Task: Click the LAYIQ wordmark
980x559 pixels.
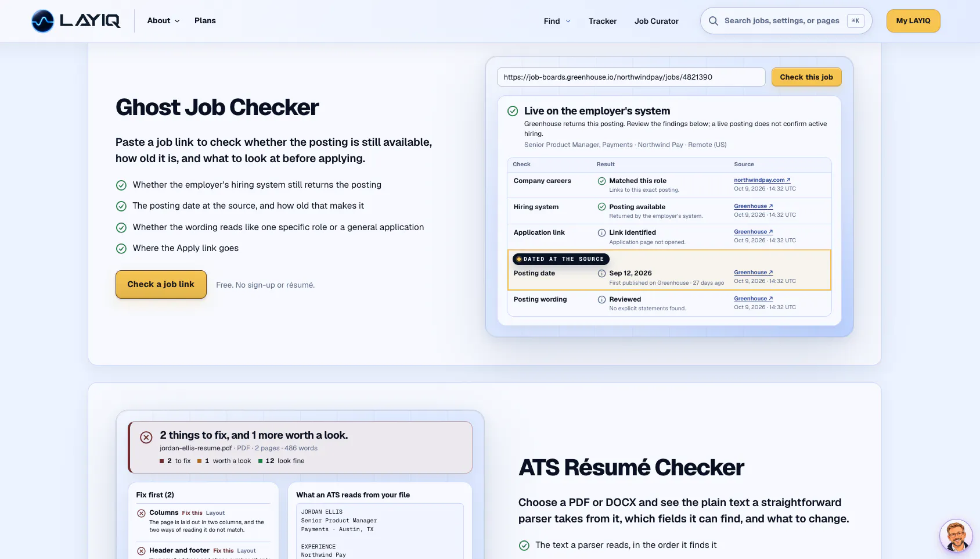Action: click(x=90, y=21)
